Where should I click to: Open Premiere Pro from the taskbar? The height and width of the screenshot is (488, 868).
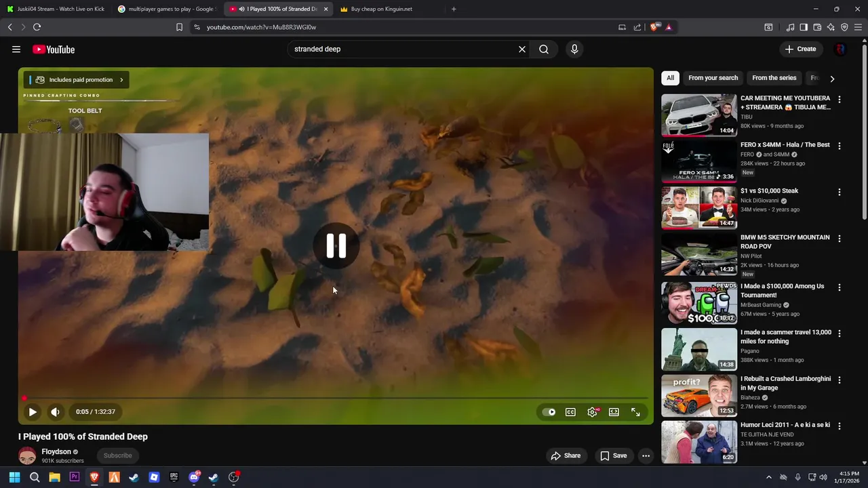click(75, 477)
